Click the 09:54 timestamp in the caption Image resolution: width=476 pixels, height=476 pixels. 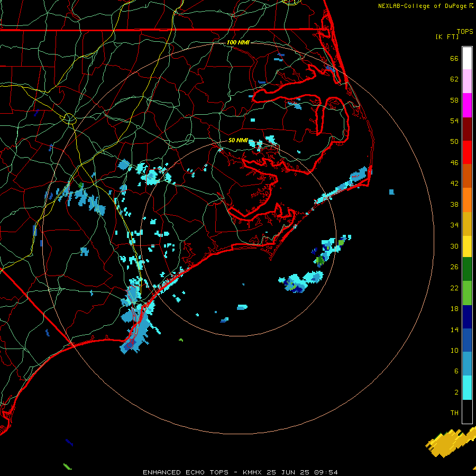(x=326, y=472)
